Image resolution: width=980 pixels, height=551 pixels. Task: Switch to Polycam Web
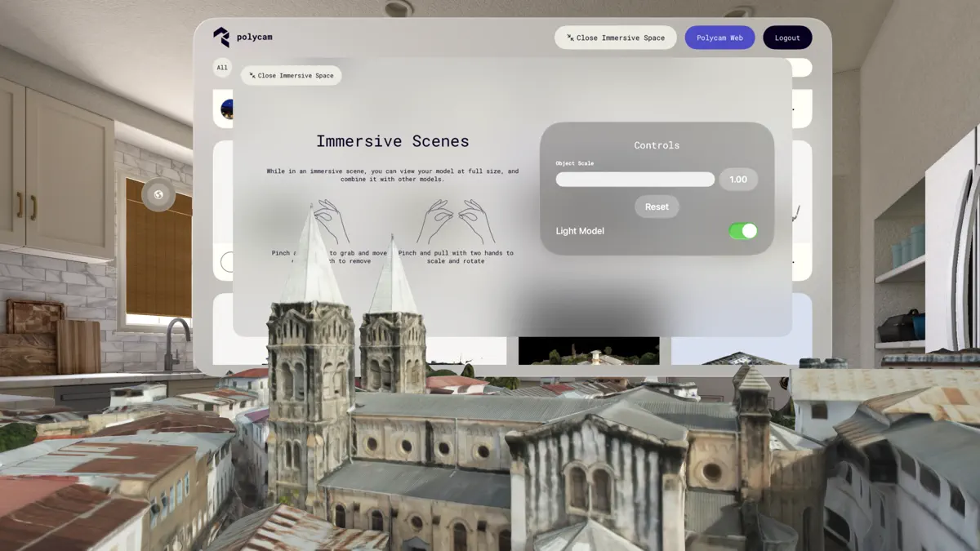[x=719, y=37]
